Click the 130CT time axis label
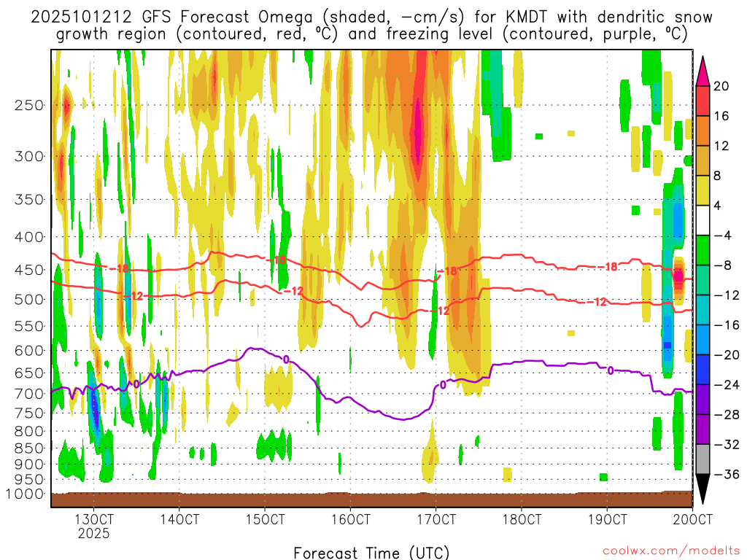The width and height of the screenshot is (747, 560). [93, 519]
